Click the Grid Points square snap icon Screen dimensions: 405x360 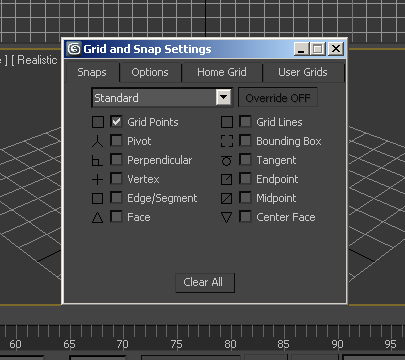pyautogui.click(x=98, y=122)
